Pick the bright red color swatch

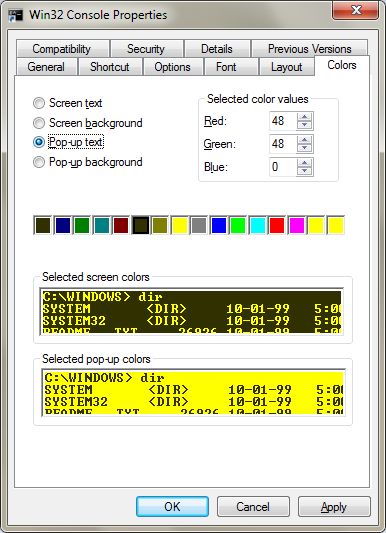[x=277, y=225]
